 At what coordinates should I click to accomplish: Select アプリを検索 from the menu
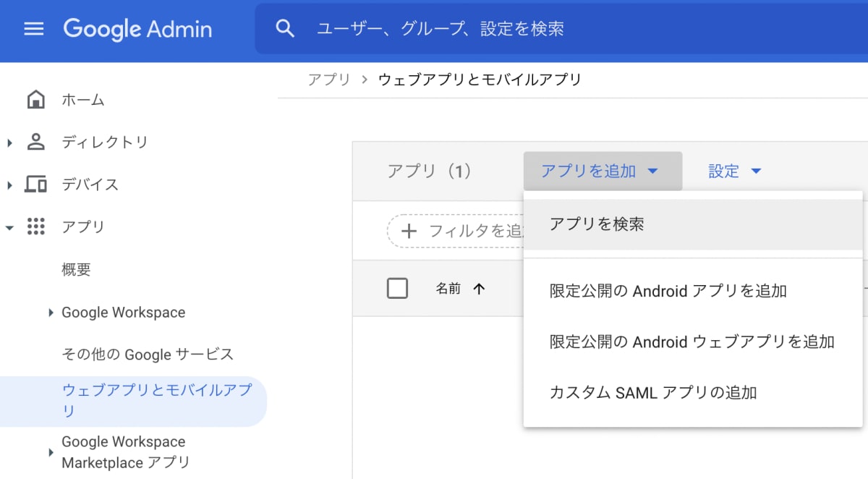pyautogui.click(x=693, y=224)
